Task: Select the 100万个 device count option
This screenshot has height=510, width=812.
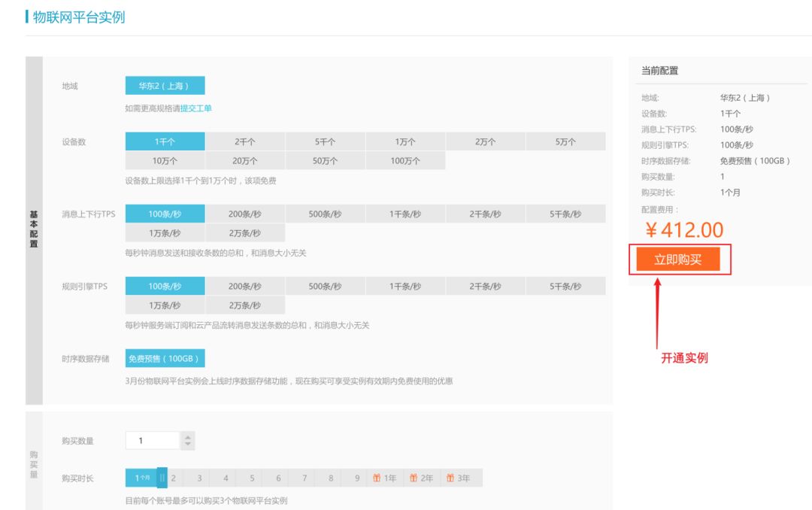Action: coord(405,160)
